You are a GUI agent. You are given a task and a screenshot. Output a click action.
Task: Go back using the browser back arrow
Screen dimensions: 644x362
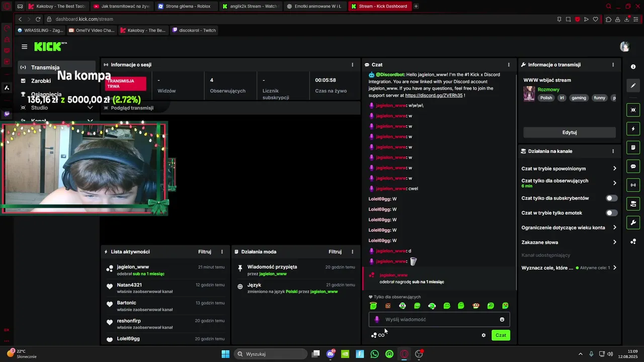[20, 19]
